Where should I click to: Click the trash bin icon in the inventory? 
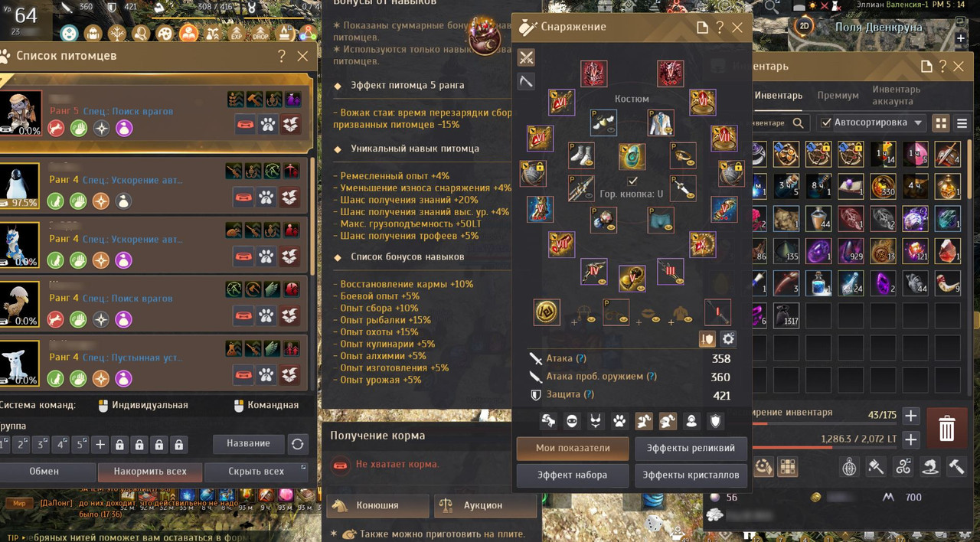(x=947, y=428)
